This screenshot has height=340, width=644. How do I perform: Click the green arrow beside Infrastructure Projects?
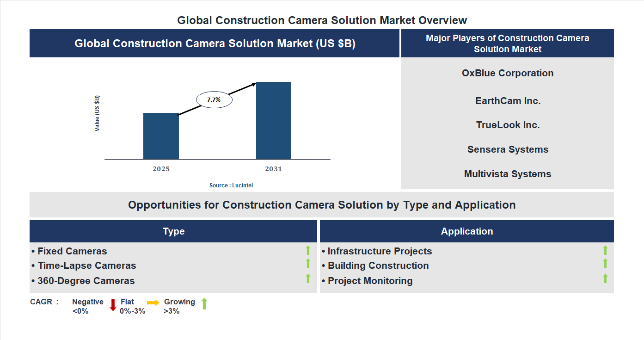605,251
